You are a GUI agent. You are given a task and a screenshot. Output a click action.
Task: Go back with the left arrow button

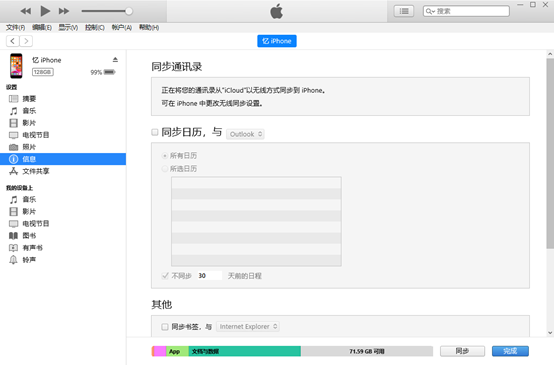(x=13, y=41)
